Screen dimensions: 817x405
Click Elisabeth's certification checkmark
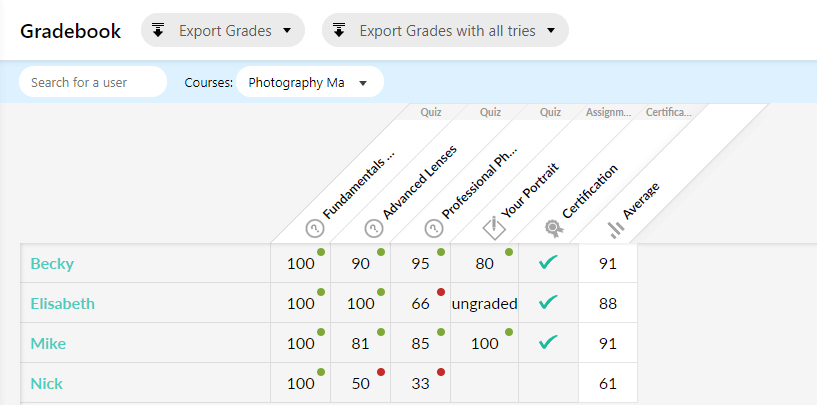pyautogui.click(x=548, y=302)
